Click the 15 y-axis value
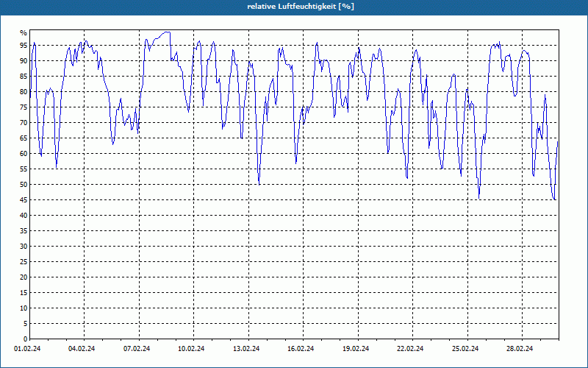 pyautogui.click(x=24, y=292)
